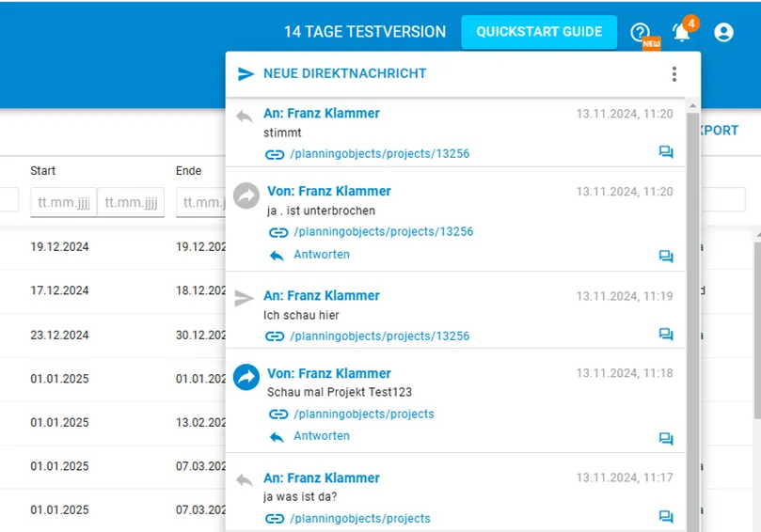The image size is (761, 532).
Task: Open notifications bell with badge 4
Action: click(681, 33)
